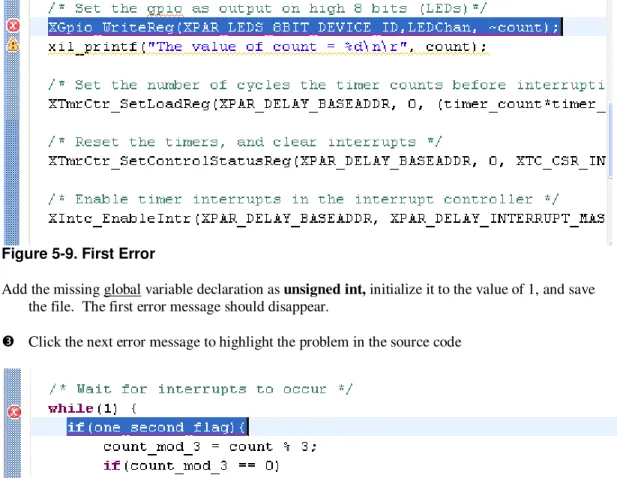Click the Figure 5-9. First Error caption
This screenshot has width=617, height=478.
(x=78, y=254)
